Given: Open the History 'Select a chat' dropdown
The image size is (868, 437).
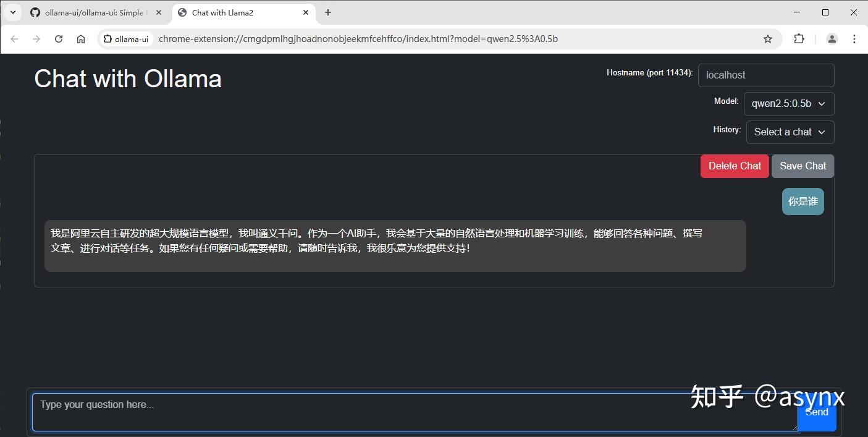Looking at the screenshot, I should (790, 132).
